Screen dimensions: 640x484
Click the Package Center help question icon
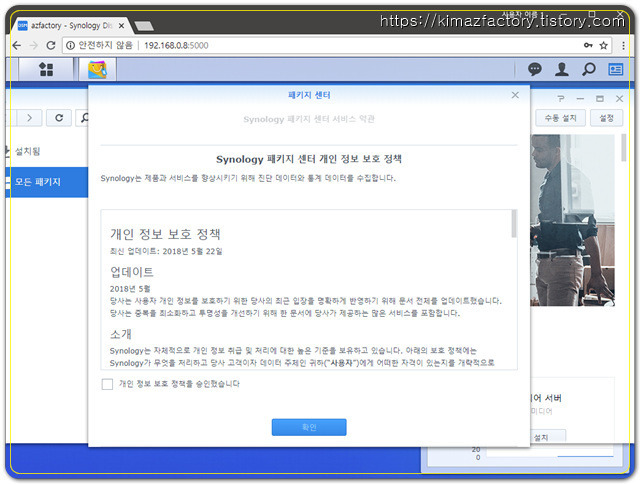(561, 99)
